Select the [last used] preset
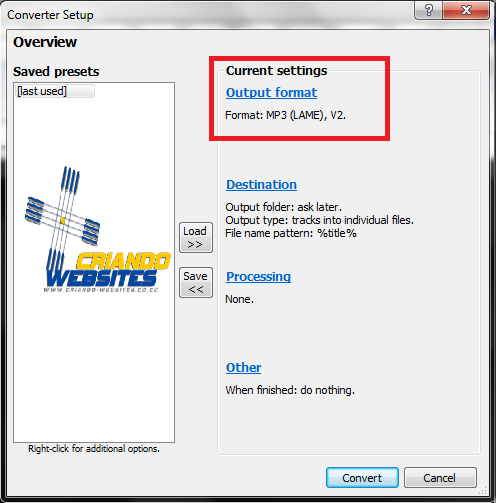 [x=55, y=91]
